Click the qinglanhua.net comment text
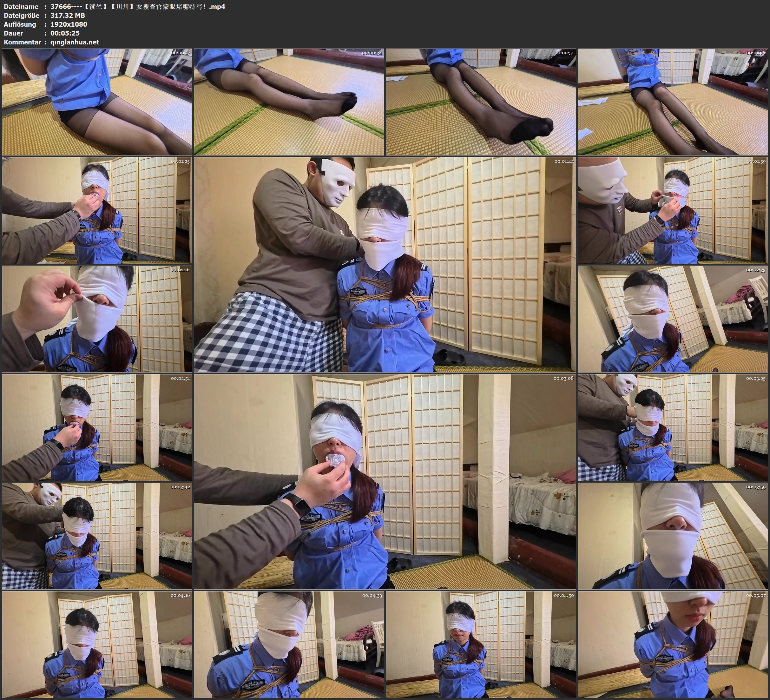The height and width of the screenshot is (700, 770). [75, 42]
